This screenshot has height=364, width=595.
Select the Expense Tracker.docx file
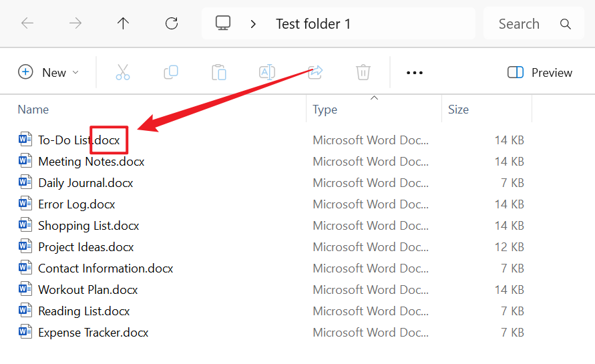[93, 333]
